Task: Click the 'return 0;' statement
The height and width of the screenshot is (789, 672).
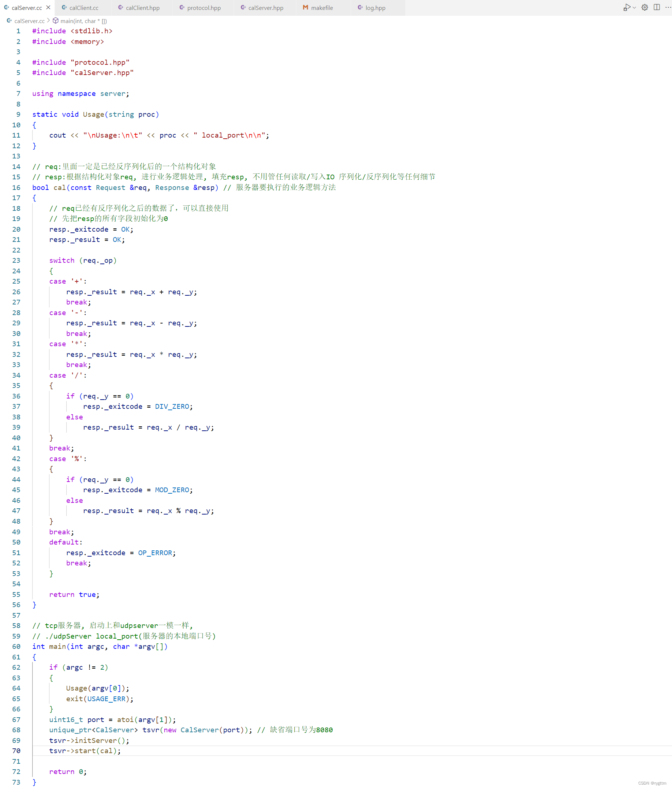Action: (x=68, y=771)
